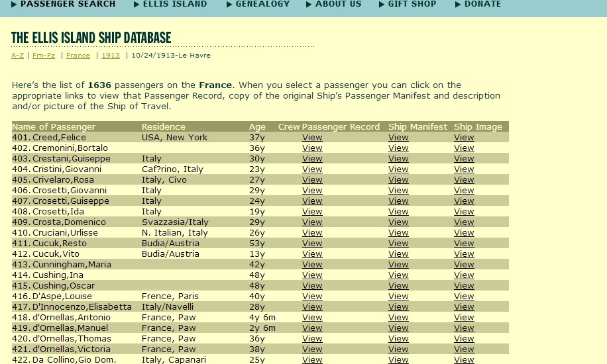This screenshot has width=607, height=364.
Task: View ship image for Cristini, Giovanni
Action: (x=464, y=169)
